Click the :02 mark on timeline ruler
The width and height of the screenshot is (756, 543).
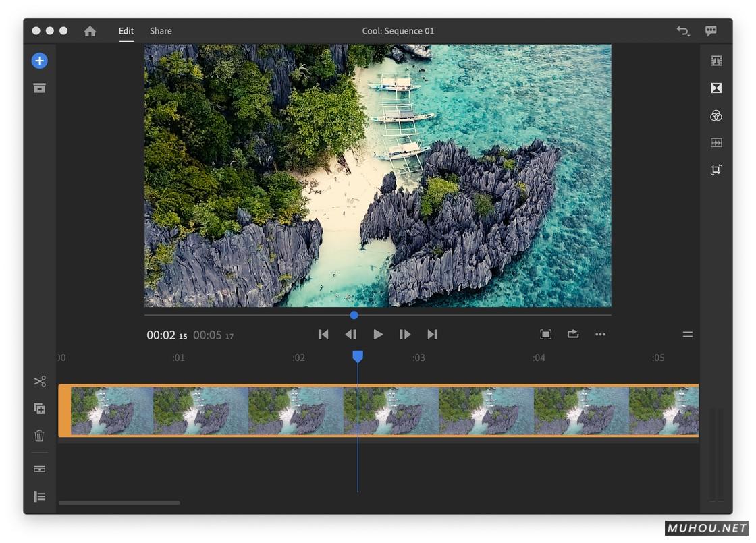(x=298, y=358)
